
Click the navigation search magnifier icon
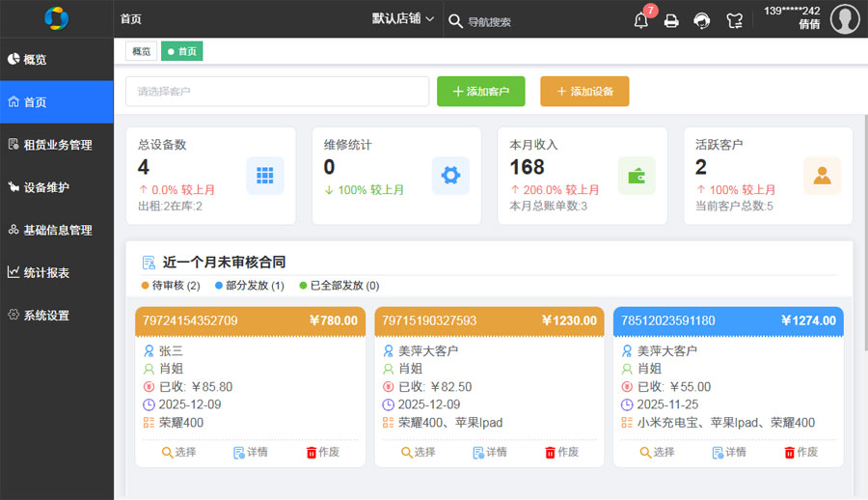pos(455,21)
